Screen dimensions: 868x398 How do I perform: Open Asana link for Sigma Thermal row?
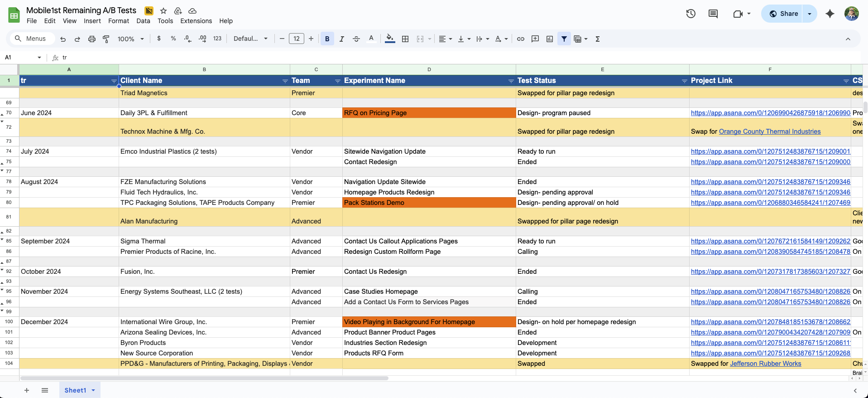(771, 241)
